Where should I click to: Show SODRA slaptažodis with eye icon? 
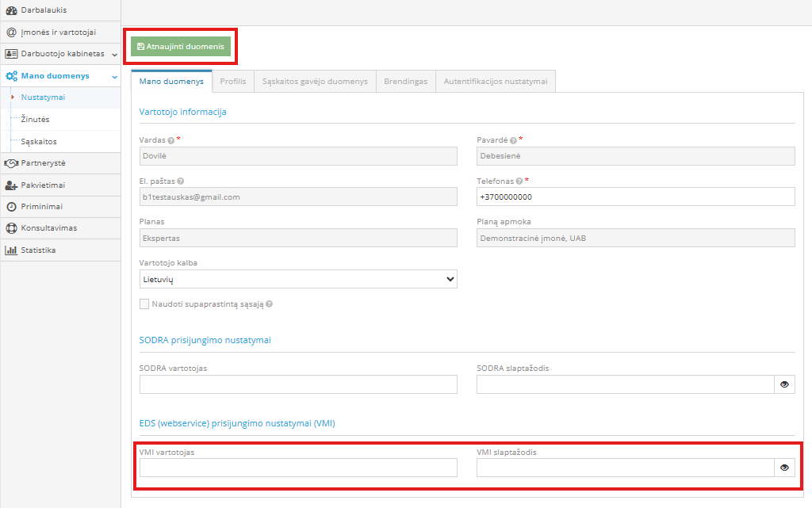[x=784, y=384]
